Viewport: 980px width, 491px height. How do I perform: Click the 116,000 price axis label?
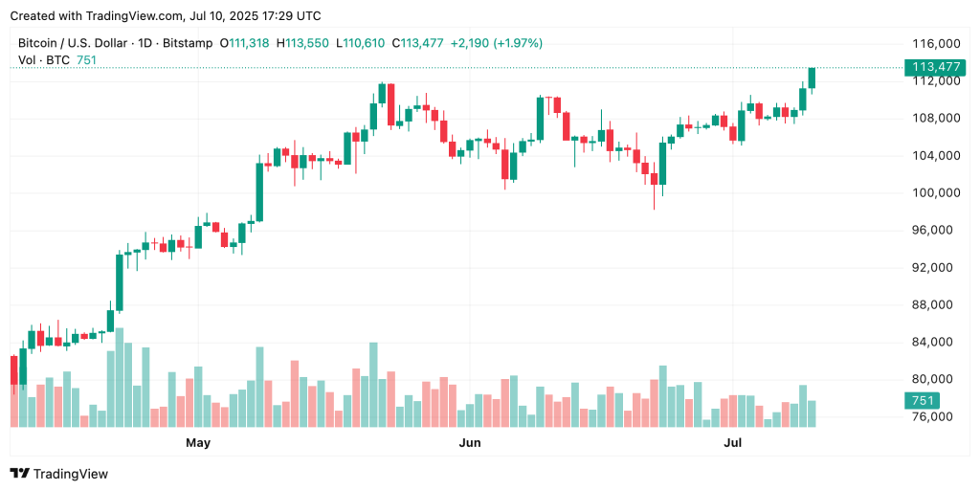pos(933,44)
